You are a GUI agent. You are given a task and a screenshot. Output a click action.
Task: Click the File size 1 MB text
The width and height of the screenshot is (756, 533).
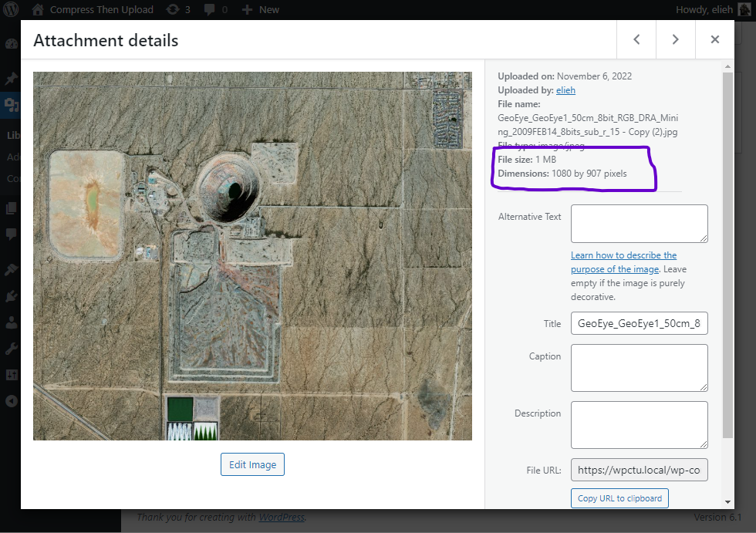click(527, 160)
